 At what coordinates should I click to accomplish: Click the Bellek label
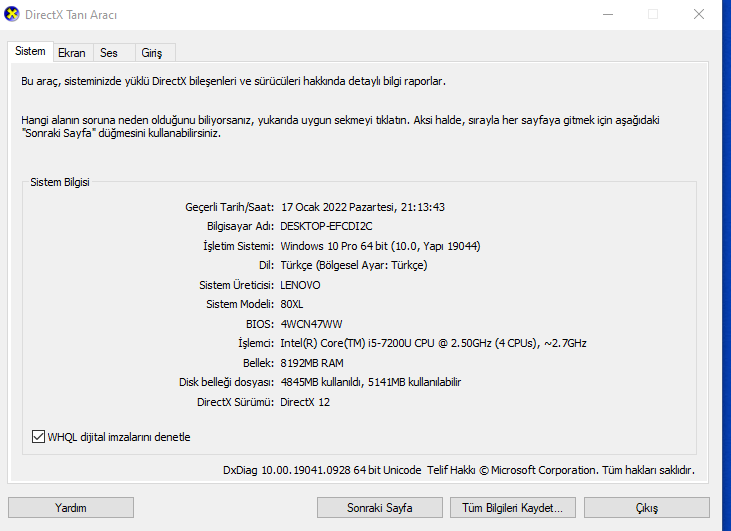[258, 363]
